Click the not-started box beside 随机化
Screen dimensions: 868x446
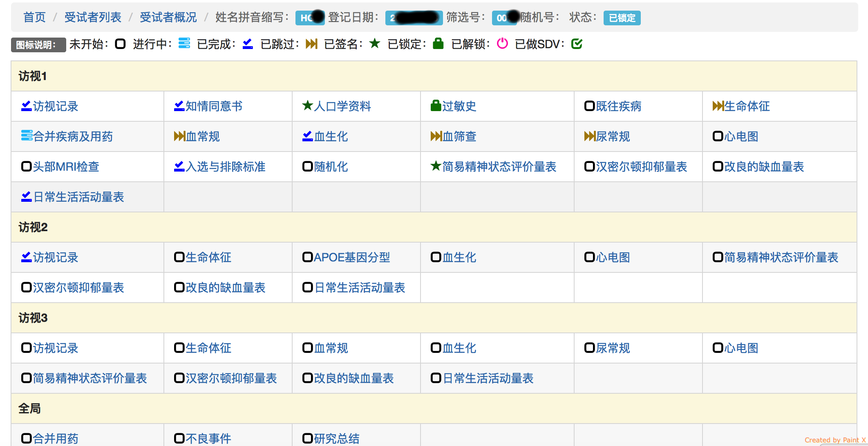click(x=307, y=166)
